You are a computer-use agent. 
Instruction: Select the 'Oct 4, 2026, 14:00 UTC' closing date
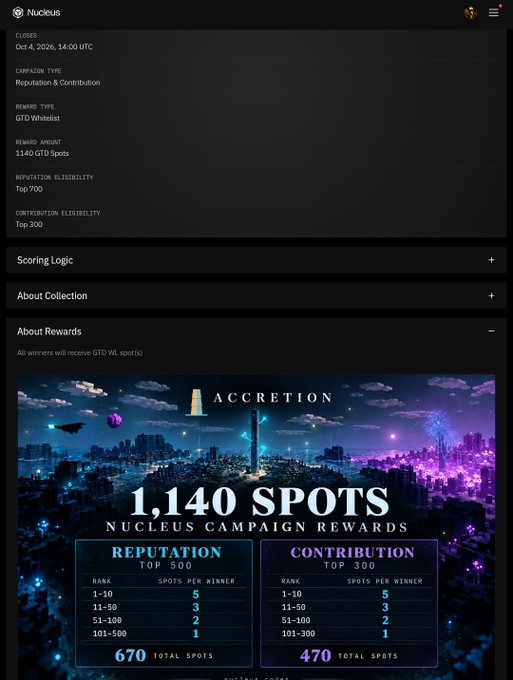pos(54,47)
